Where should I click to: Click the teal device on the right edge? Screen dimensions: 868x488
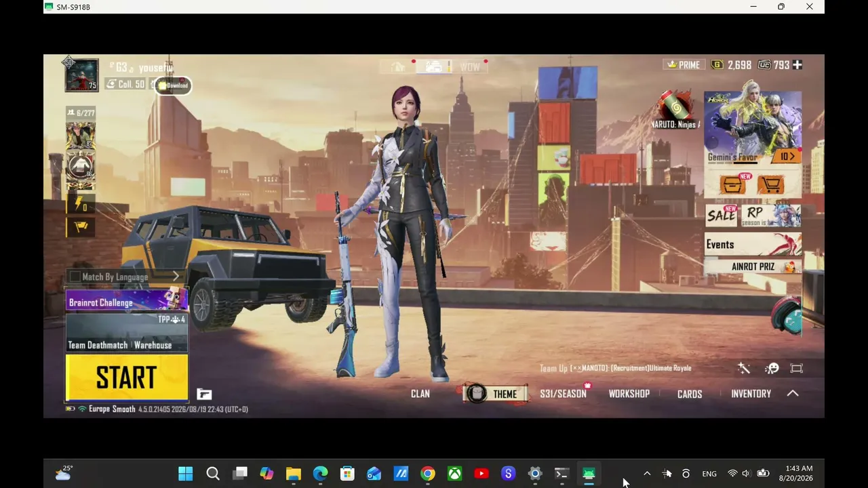[x=787, y=315]
